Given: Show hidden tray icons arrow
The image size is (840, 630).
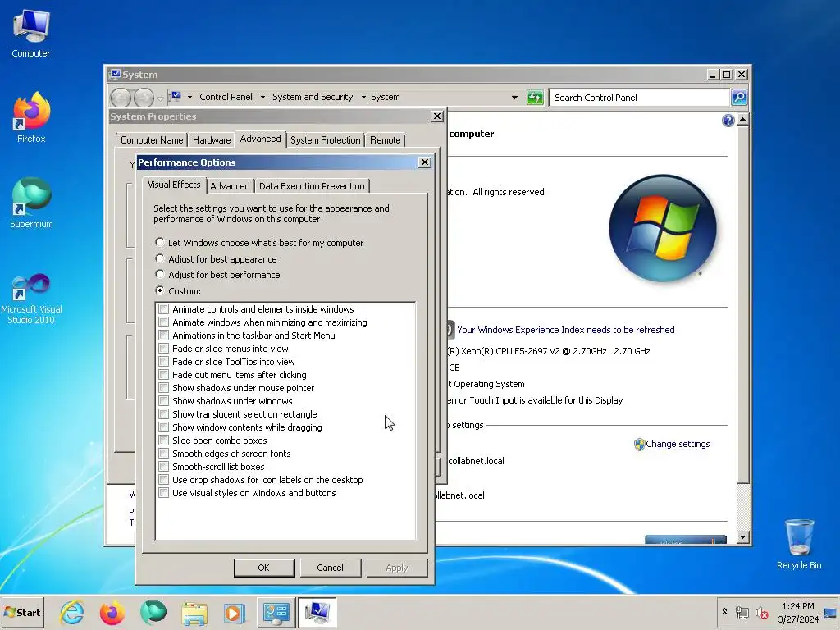Looking at the screenshot, I should 725,612.
